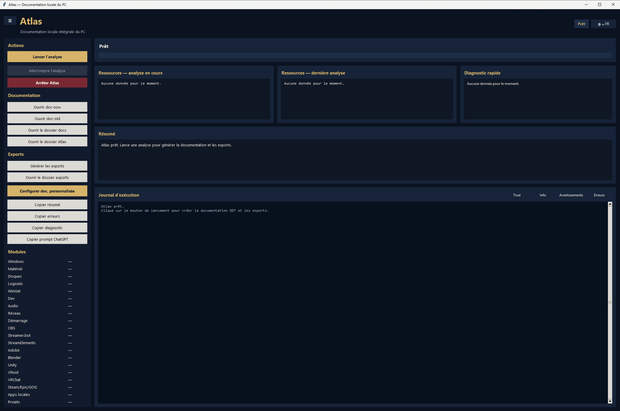620x411 pixels.
Task: Click the Diagnostic rapide text box
Action: pyautogui.click(x=538, y=99)
